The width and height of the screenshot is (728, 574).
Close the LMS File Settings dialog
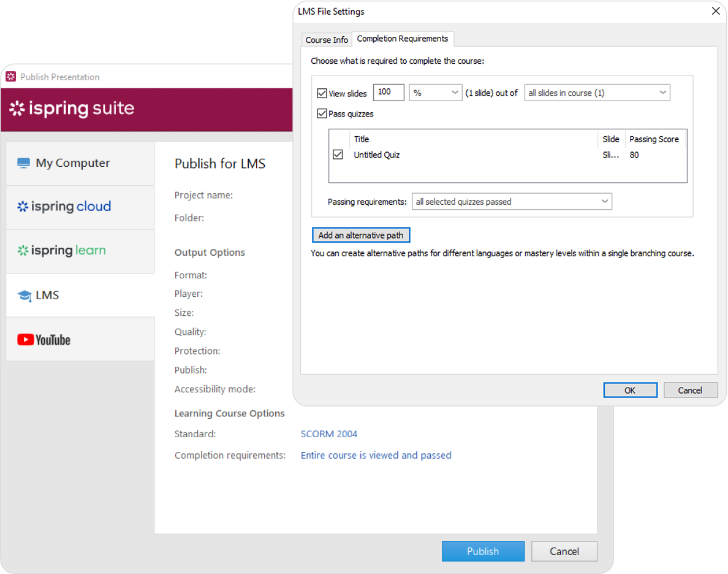click(716, 11)
